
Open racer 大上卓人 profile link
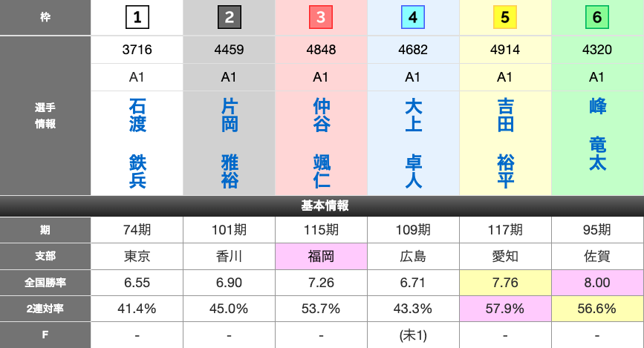click(x=414, y=143)
